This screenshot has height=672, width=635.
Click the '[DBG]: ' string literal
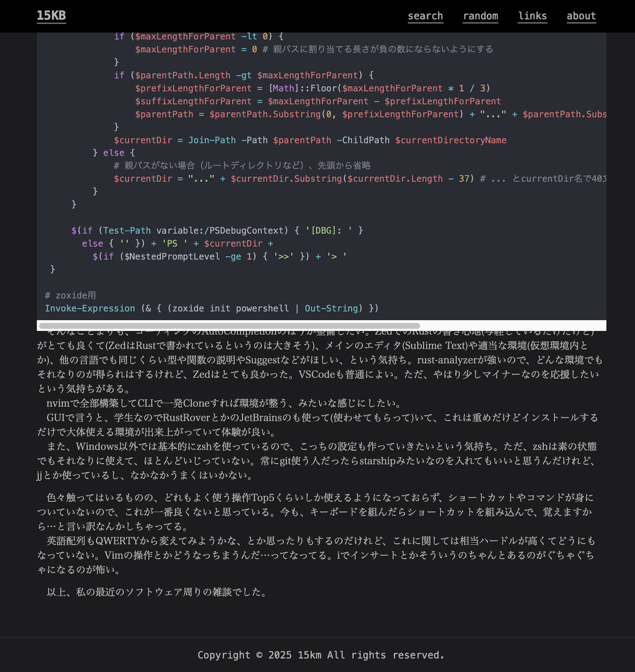tap(329, 231)
